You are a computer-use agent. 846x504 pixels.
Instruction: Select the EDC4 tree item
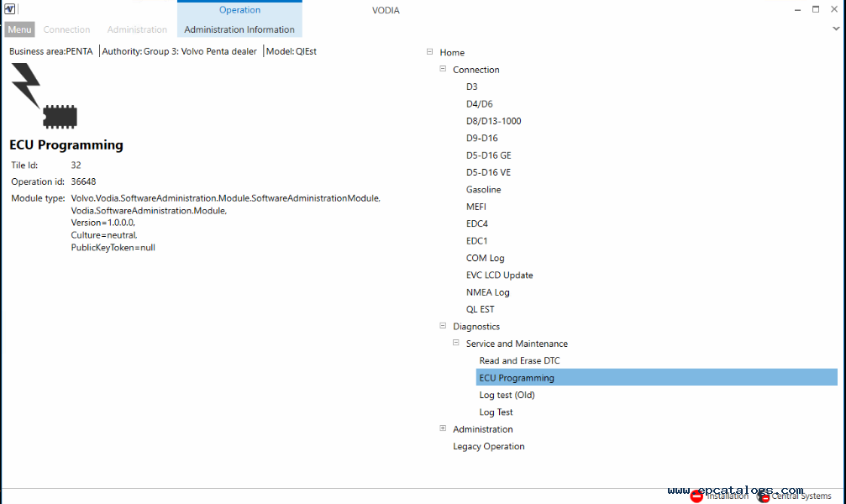[x=477, y=223]
